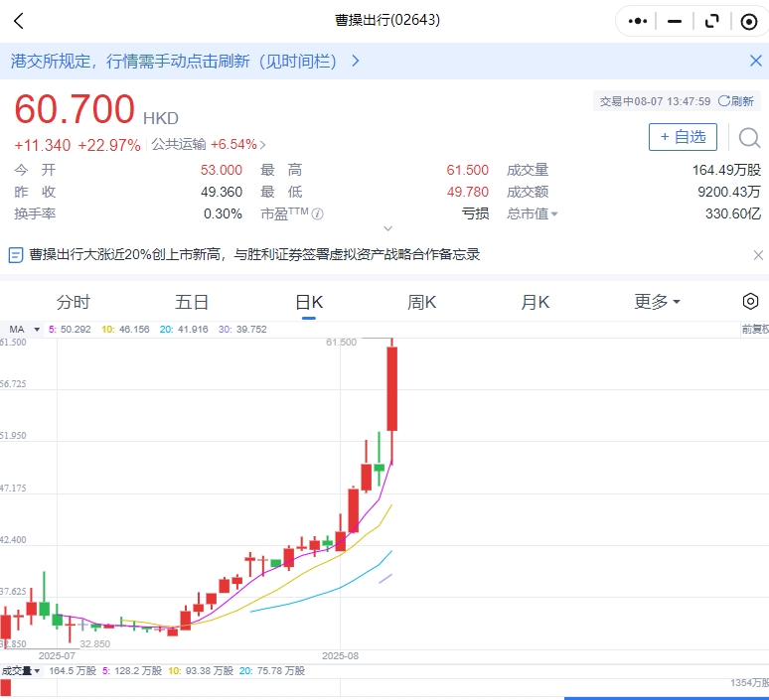Switch to 月K chart tab
The height and width of the screenshot is (700, 769).
536,302
